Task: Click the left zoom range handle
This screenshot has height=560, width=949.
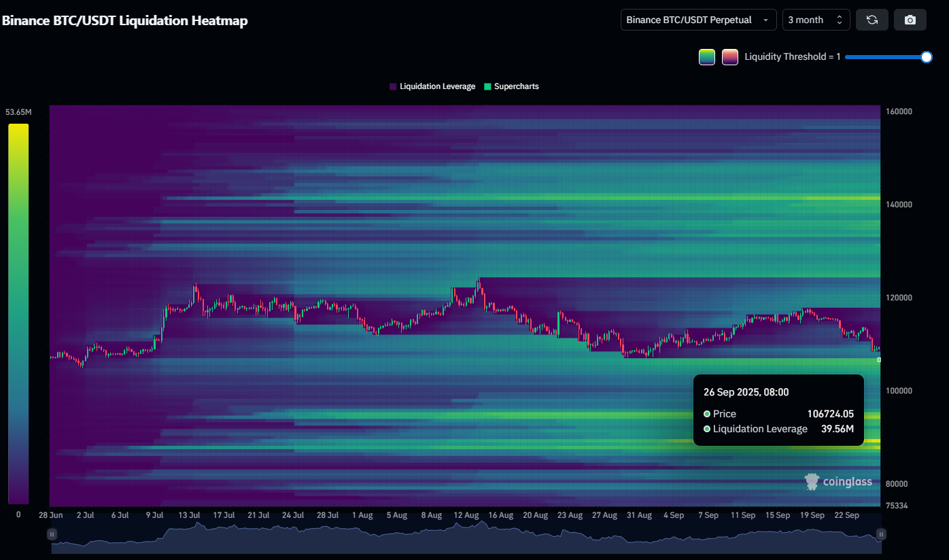Action: coord(52,535)
